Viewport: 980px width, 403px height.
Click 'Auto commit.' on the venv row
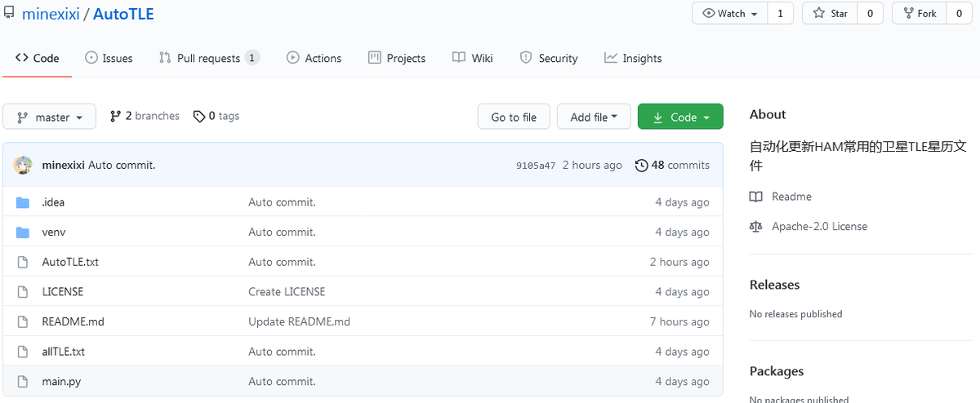[282, 232]
